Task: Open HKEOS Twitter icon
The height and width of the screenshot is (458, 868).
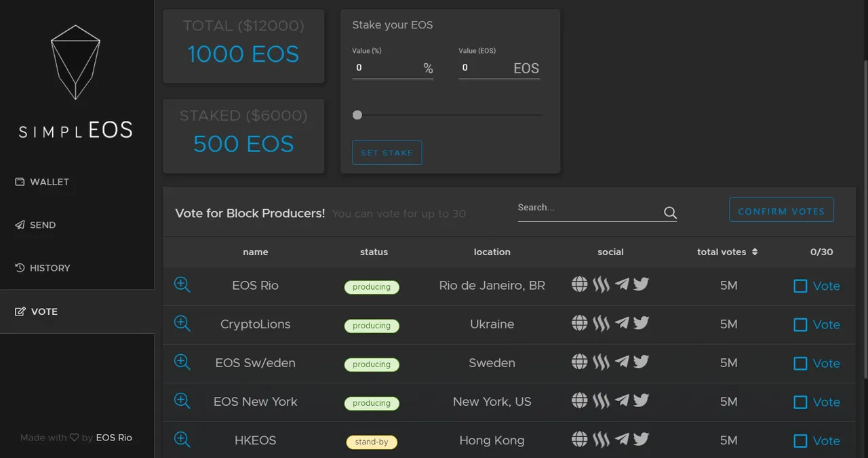Action: point(641,439)
